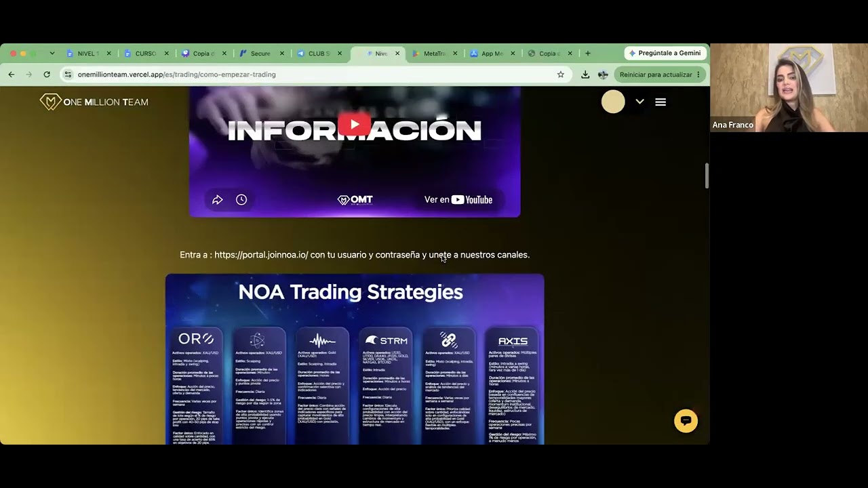The height and width of the screenshot is (488, 868).
Task: Click the Ana Franco name label
Action: [x=733, y=125]
